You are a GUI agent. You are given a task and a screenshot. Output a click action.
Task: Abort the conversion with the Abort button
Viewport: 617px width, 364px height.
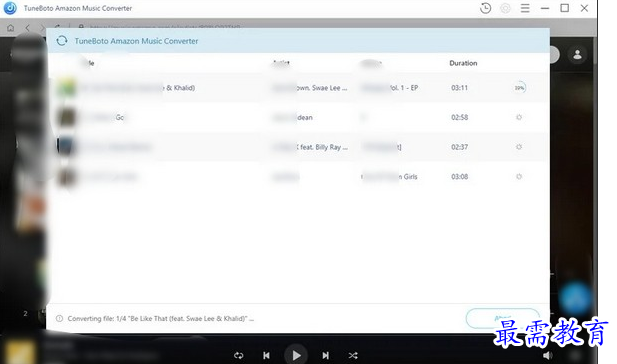pos(502,318)
